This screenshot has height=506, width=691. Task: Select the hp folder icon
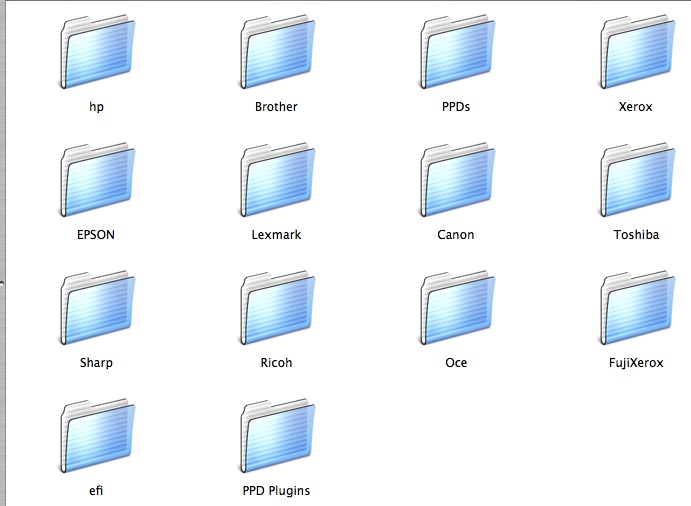point(97,52)
